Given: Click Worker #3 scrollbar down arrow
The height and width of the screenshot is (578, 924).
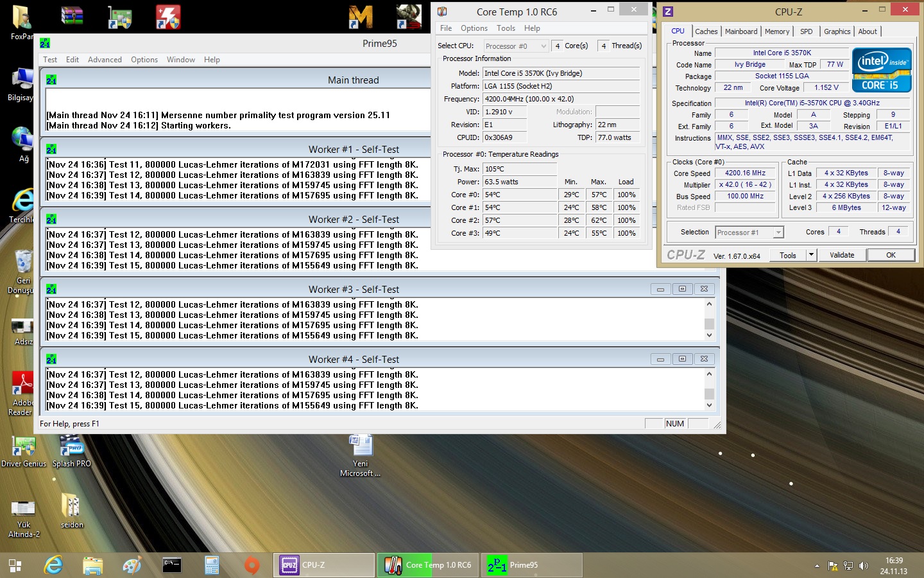Looking at the screenshot, I should tap(709, 335).
